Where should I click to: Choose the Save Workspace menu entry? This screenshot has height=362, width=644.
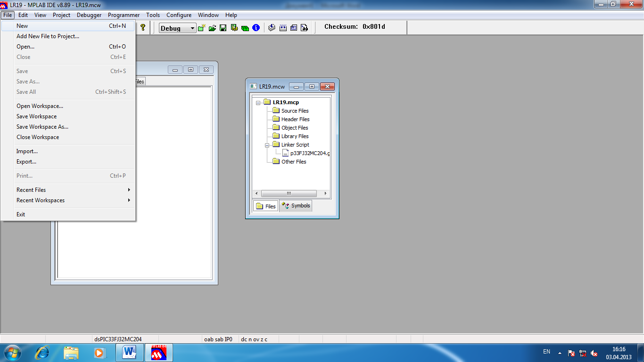pos(68,116)
